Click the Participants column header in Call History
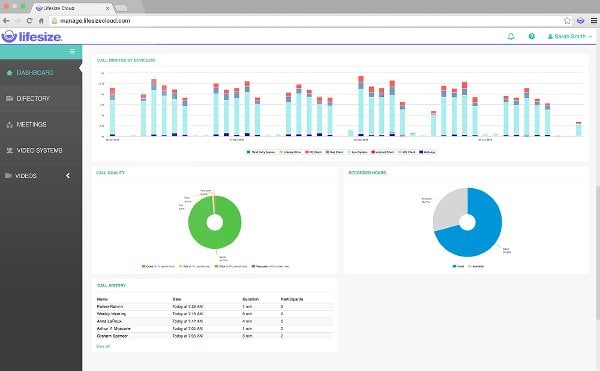This screenshot has height=371, width=600. click(x=292, y=299)
